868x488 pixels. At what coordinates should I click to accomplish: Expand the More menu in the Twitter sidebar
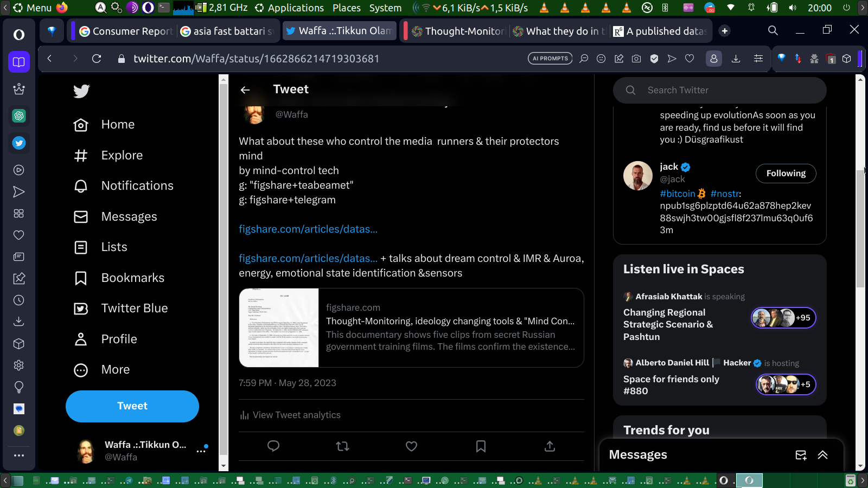pos(103,370)
